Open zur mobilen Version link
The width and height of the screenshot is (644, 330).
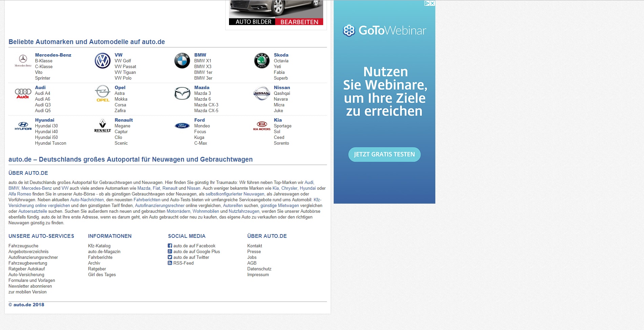pos(27,292)
